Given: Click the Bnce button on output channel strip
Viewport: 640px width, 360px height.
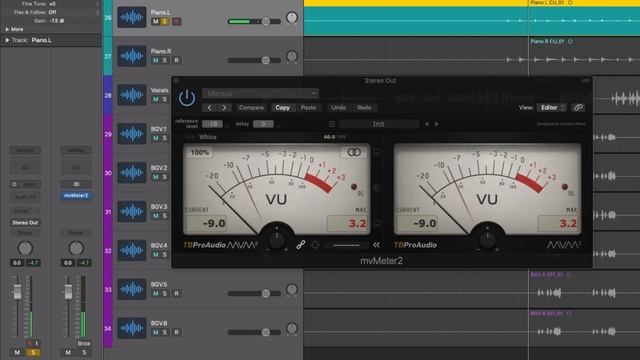Looking at the screenshot, I should pos(84,344).
